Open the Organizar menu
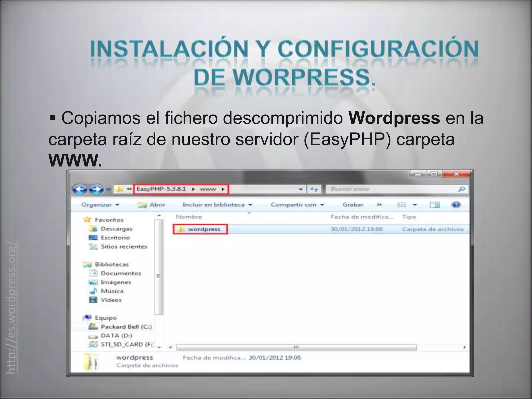Image resolution: width=532 pixels, height=399 pixels. pyautogui.click(x=100, y=205)
